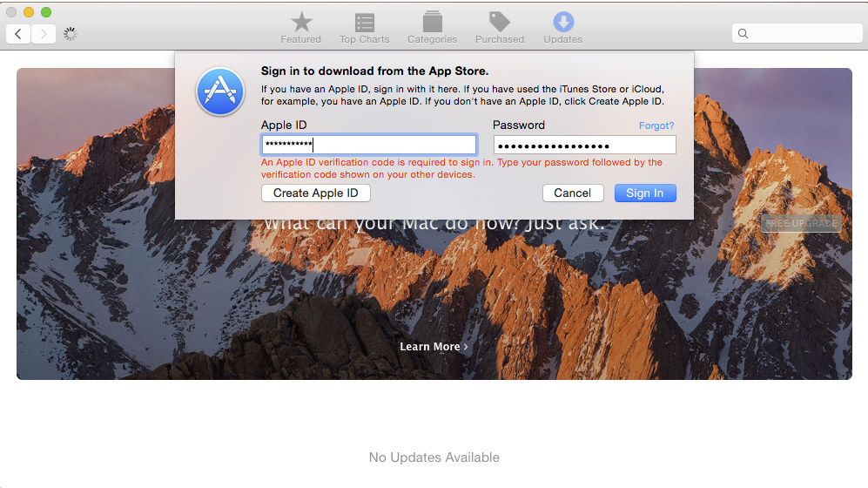Open the Featured star tab
Screen dimensions: 868x488
point(300,28)
